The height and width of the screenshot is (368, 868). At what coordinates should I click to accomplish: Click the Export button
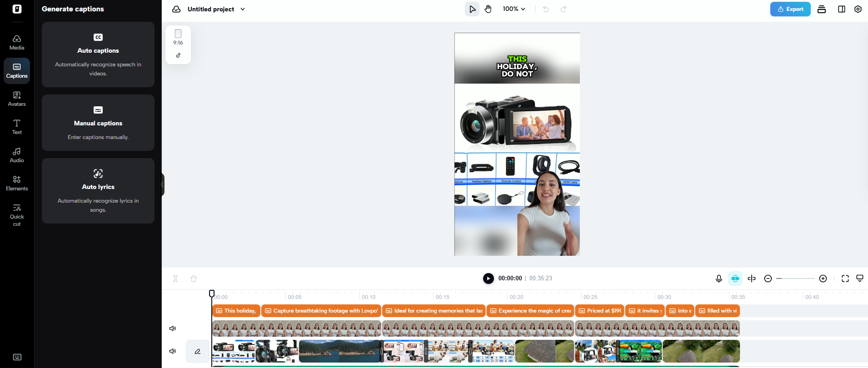(x=790, y=9)
